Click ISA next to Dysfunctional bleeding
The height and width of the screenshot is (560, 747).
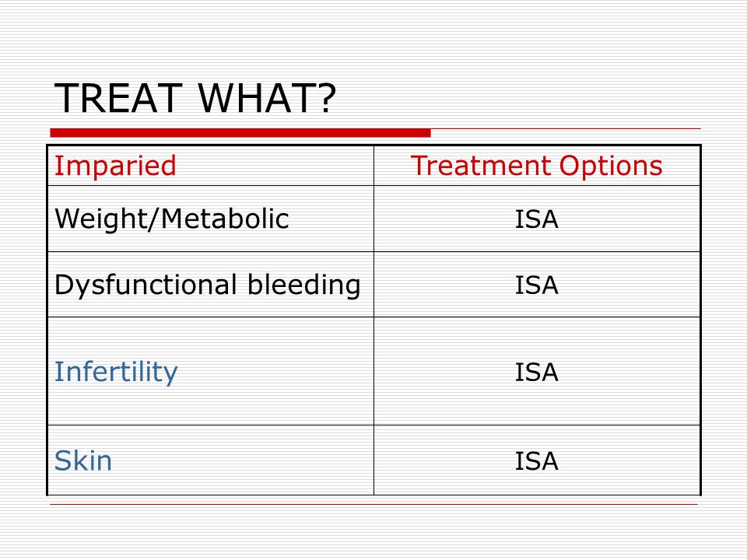click(x=536, y=285)
